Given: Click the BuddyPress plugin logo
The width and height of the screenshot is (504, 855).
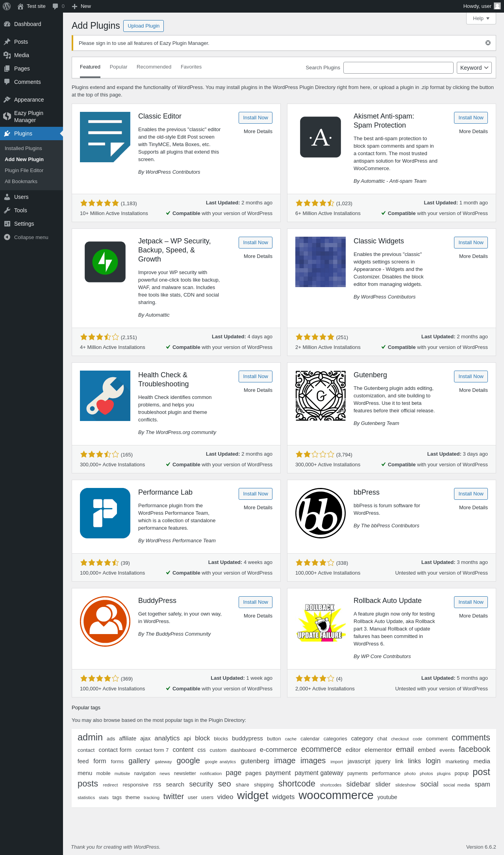Looking at the screenshot, I should coord(105,621).
